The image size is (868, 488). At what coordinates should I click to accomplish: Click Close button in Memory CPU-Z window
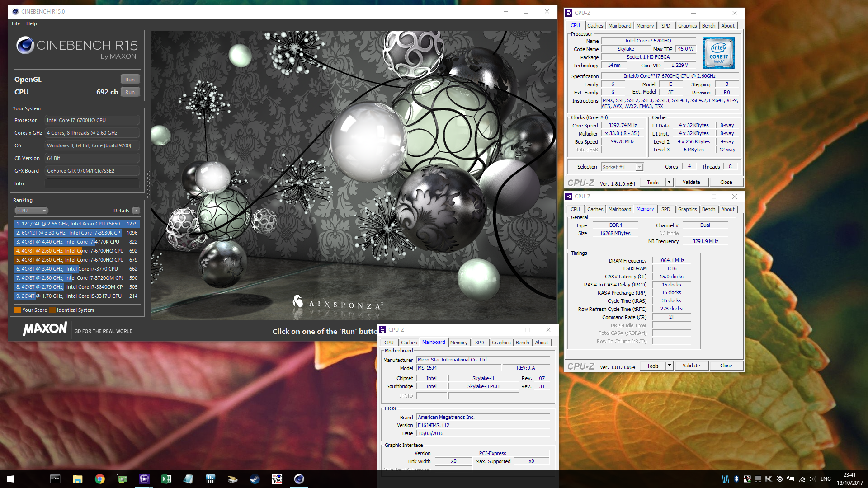[x=726, y=366]
